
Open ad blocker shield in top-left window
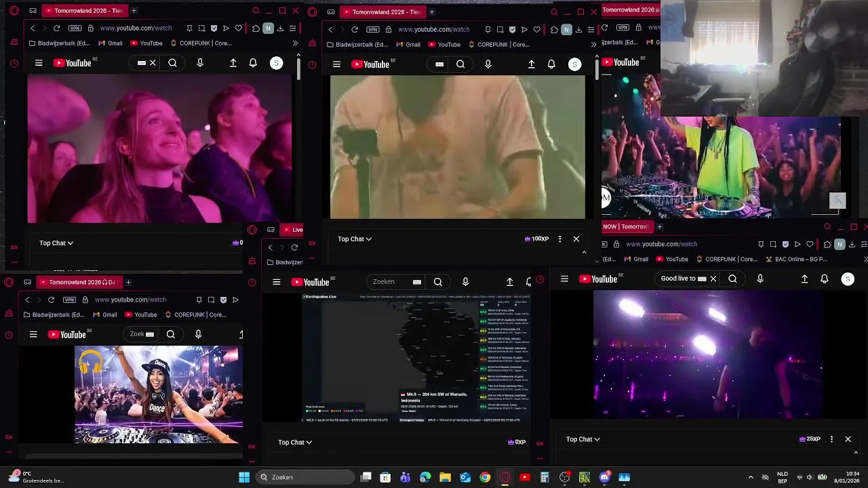coord(214,28)
